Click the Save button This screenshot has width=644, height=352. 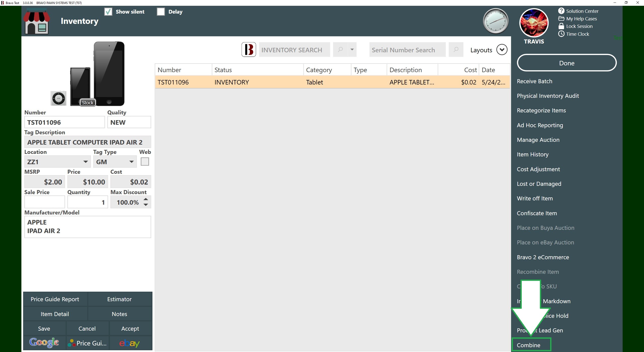[x=44, y=328]
